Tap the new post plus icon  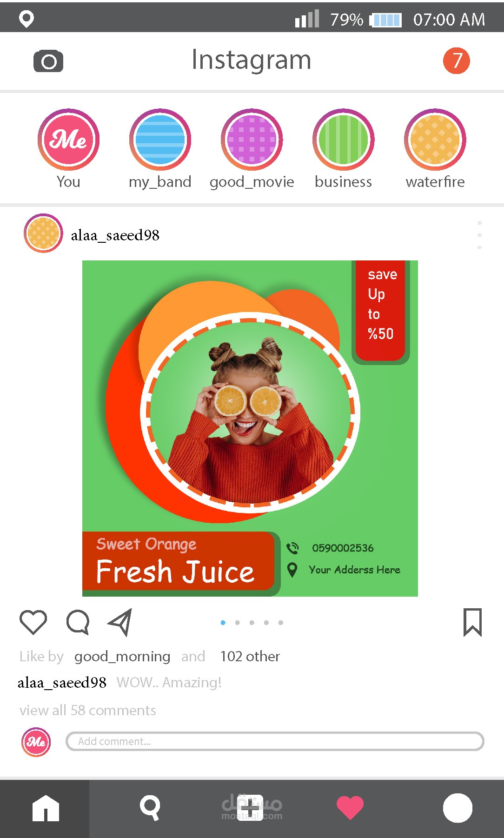pos(250,808)
